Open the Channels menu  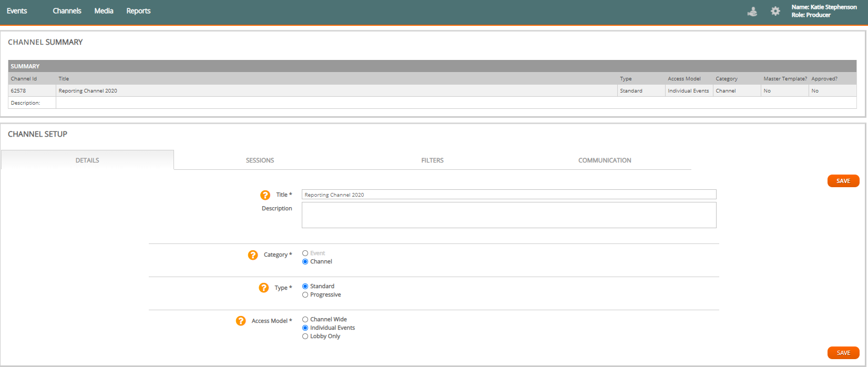tap(67, 11)
